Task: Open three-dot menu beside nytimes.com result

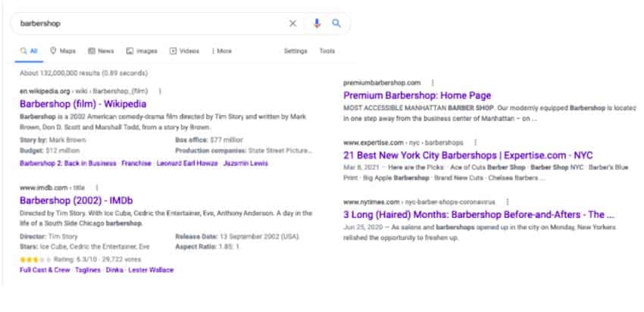Action: [507, 202]
